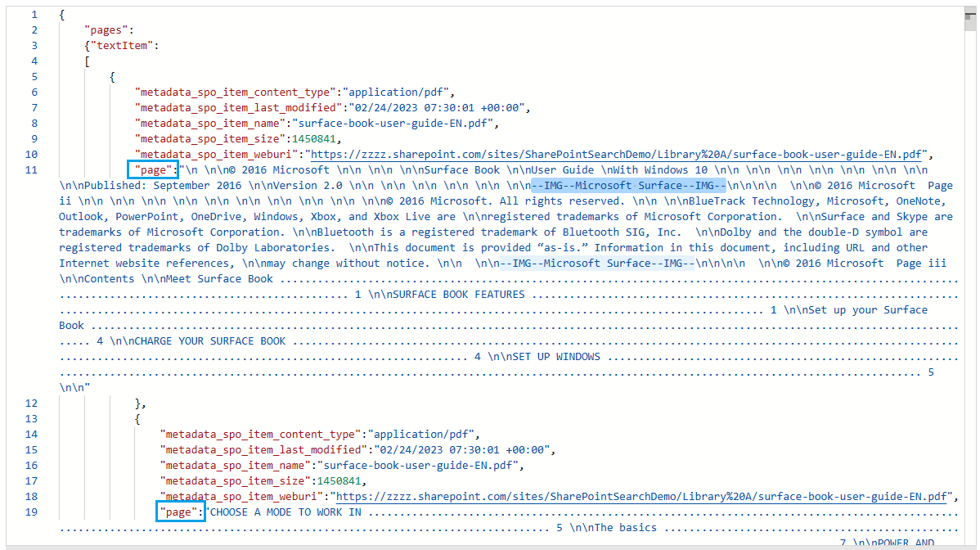Click the "application/pdf" value on line 6
Screen dimensions: 980x550
[x=396, y=92]
